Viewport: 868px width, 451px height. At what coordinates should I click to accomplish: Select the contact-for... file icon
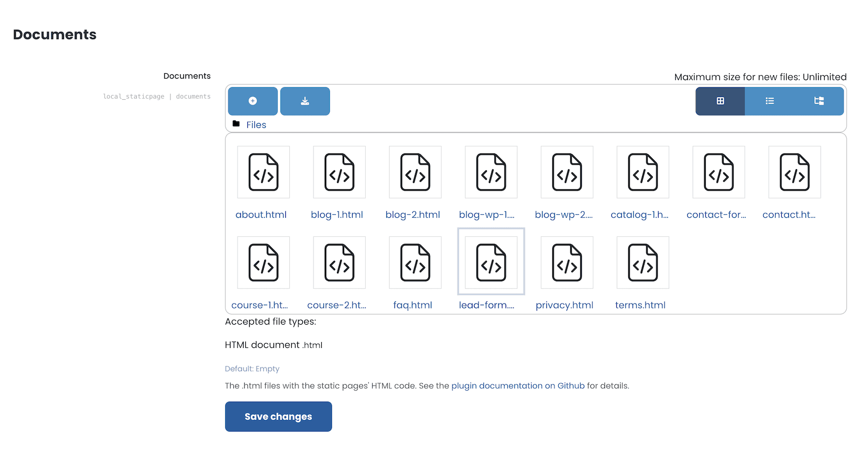point(719,172)
